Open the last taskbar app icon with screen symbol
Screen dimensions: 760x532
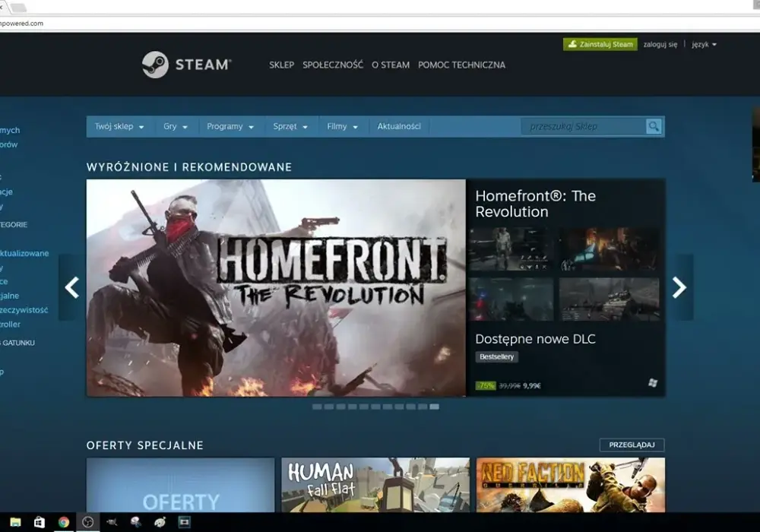click(x=184, y=522)
